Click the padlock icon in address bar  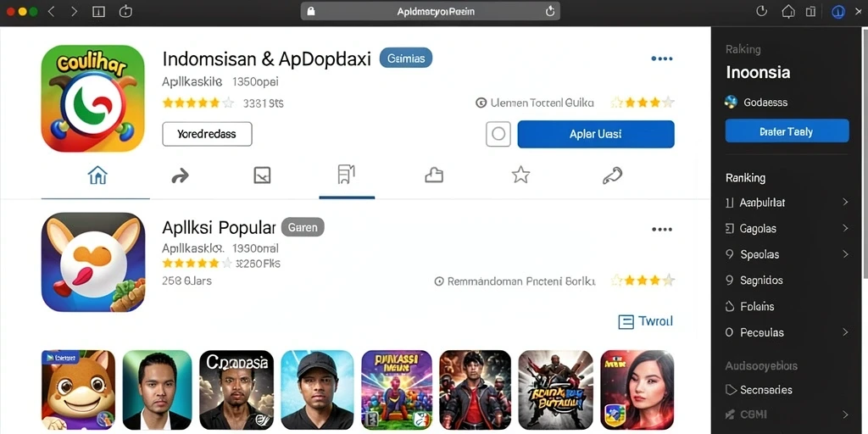click(310, 11)
